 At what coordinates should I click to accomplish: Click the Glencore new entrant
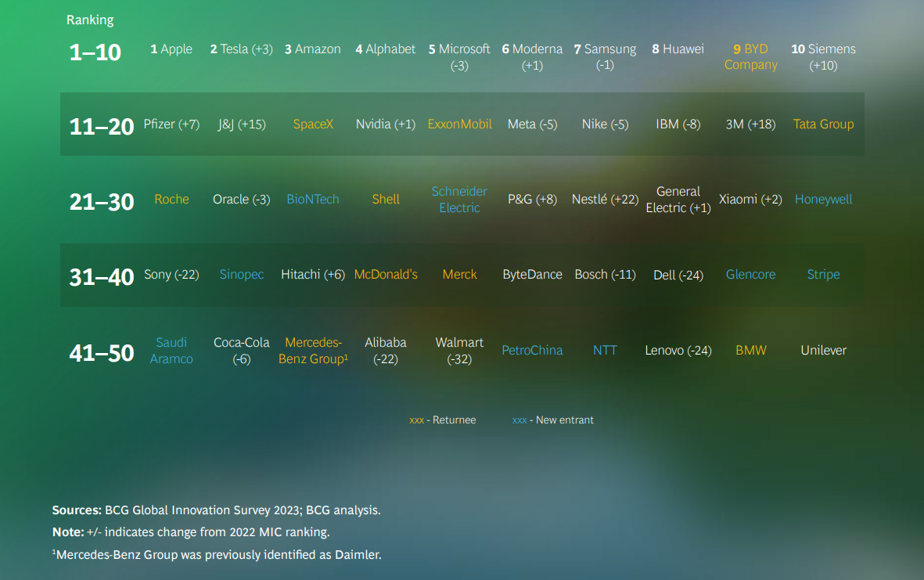(x=751, y=275)
